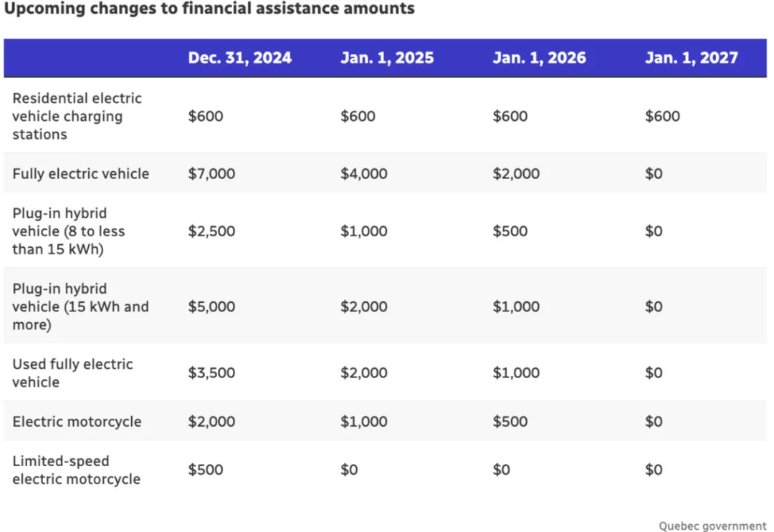Select the 'Jan. 1, 2026' column header

coord(539,58)
